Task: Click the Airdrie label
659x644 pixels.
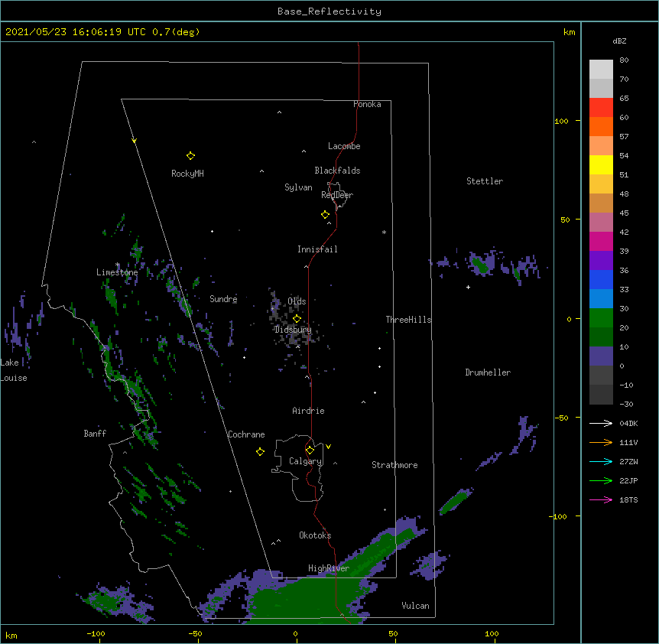Action: click(x=309, y=411)
